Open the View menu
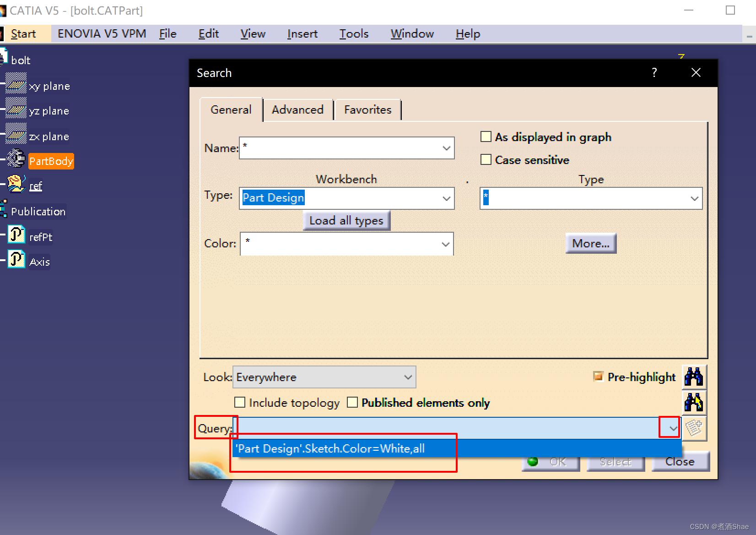Image resolution: width=756 pixels, height=535 pixels. [253, 34]
